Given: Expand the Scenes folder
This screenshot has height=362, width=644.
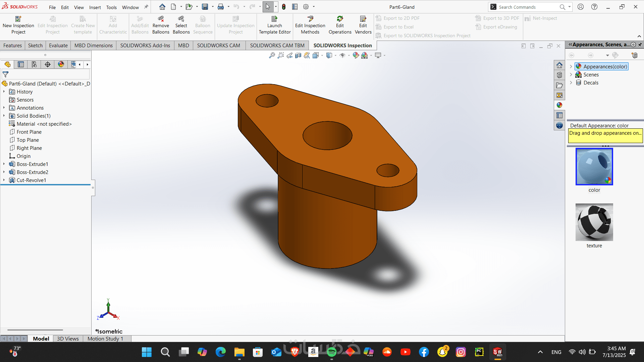Looking at the screenshot, I should 571,75.
